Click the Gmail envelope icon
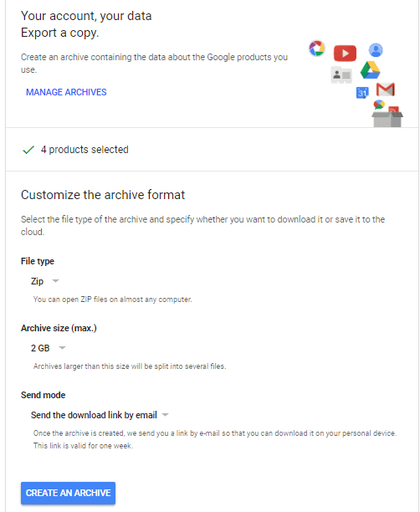Image resolution: width=420 pixels, height=512 pixels. click(x=386, y=90)
